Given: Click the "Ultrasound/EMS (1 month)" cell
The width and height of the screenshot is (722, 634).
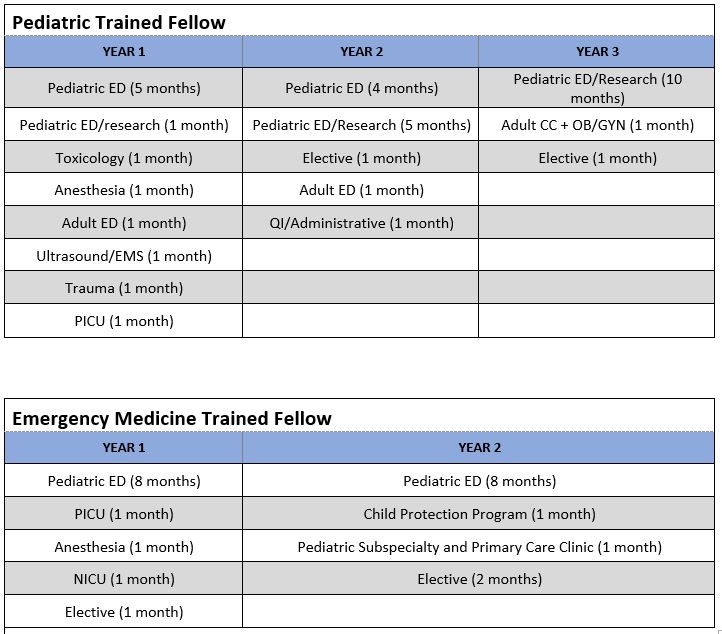Looking at the screenshot, I should point(124,256).
